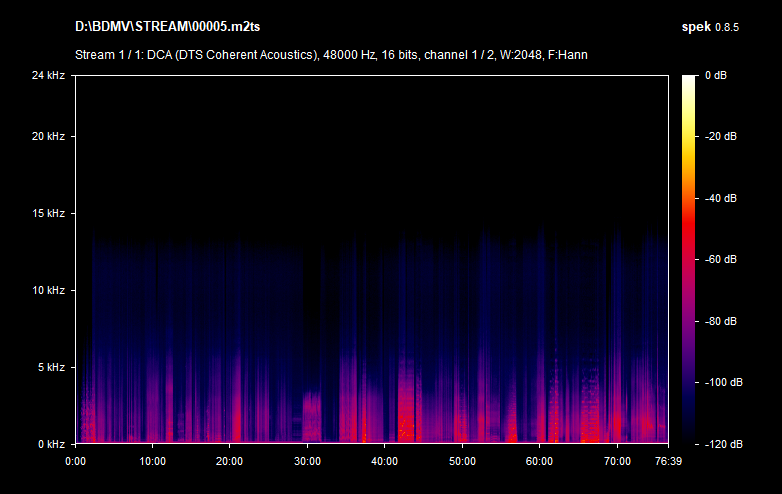Image resolution: width=782 pixels, height=494 pixels.
Task: Click the 0:00 time axis marker
Action: pos(75,462)
